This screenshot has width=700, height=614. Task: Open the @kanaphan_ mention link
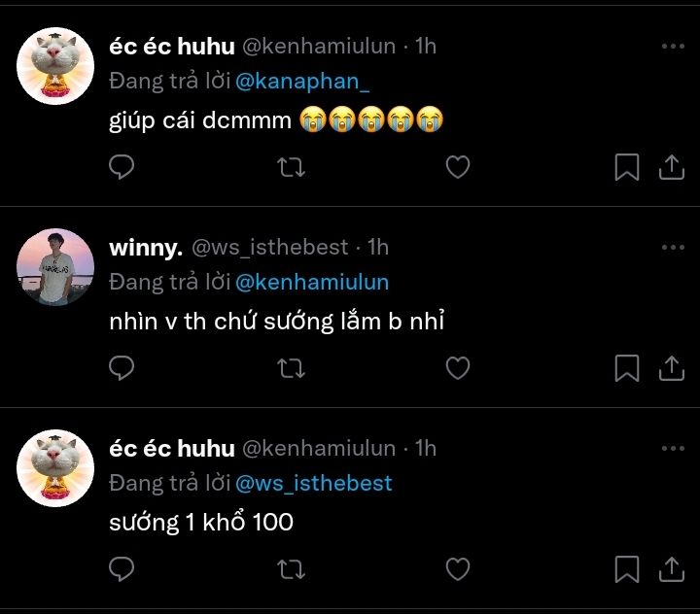tap(302, 82)
